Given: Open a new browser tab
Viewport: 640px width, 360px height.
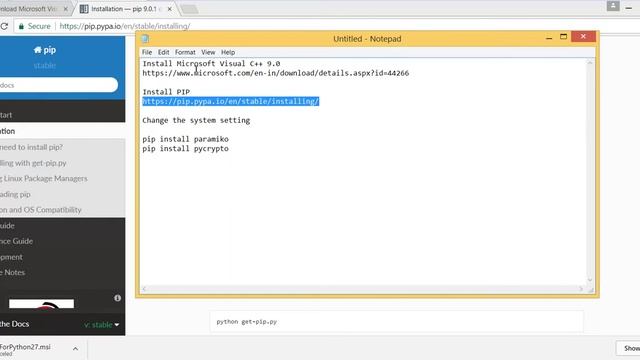Looking at the screenshot, I should click(189, 9).
